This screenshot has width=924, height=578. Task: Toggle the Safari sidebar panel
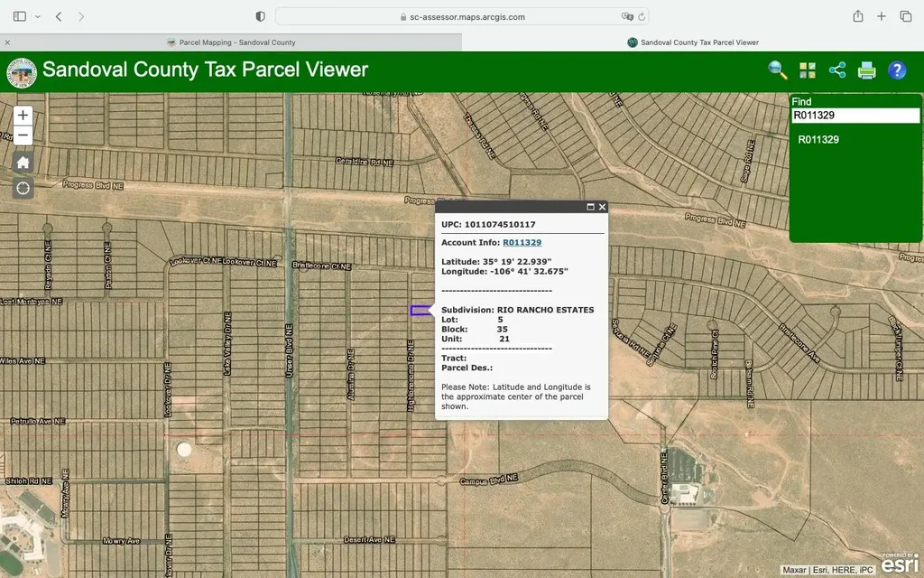(20, 16)
